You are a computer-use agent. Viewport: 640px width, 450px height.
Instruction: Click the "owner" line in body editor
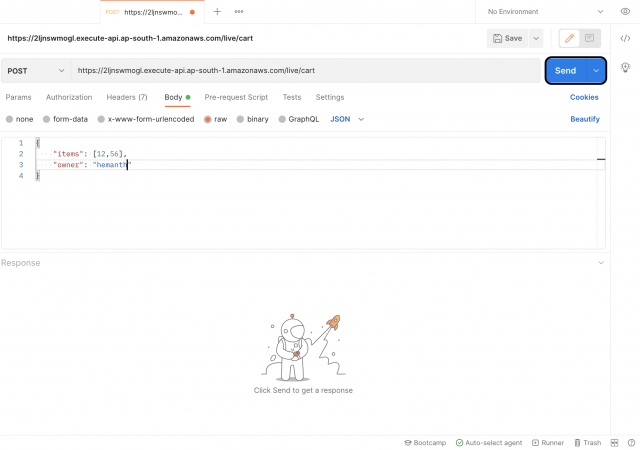click(x=92, y=165)
